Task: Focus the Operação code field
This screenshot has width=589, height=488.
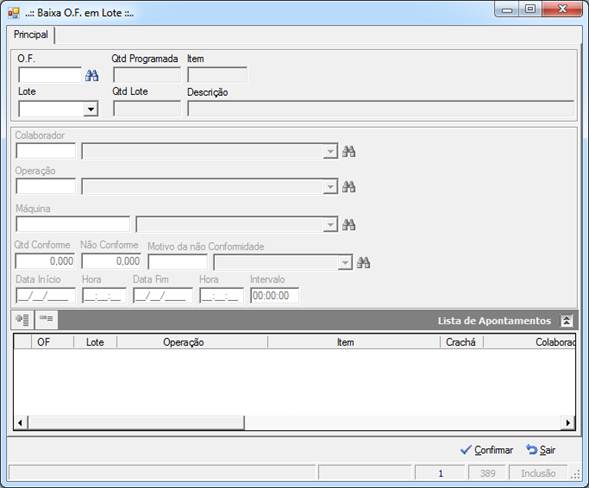Action: [46, 187]
